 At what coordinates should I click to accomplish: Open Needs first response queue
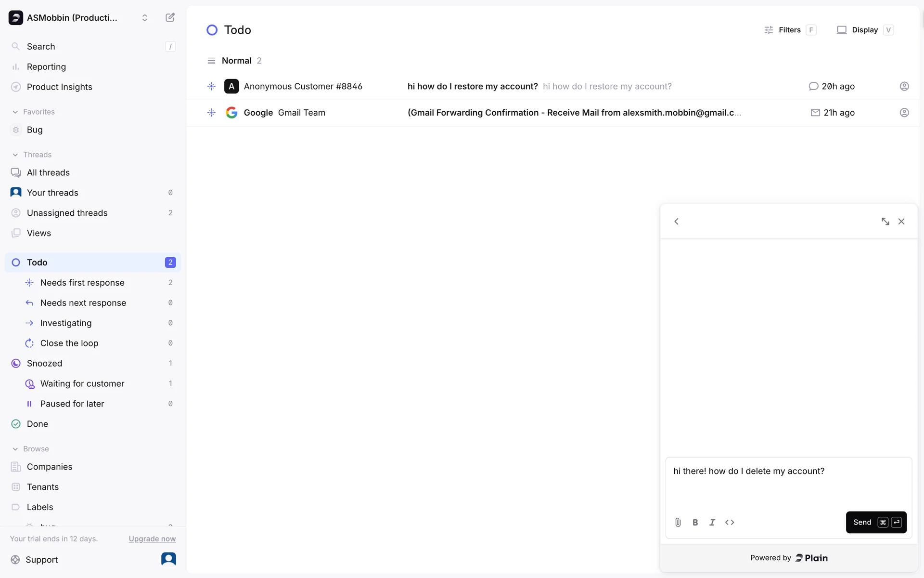click(x=82, y=283)
